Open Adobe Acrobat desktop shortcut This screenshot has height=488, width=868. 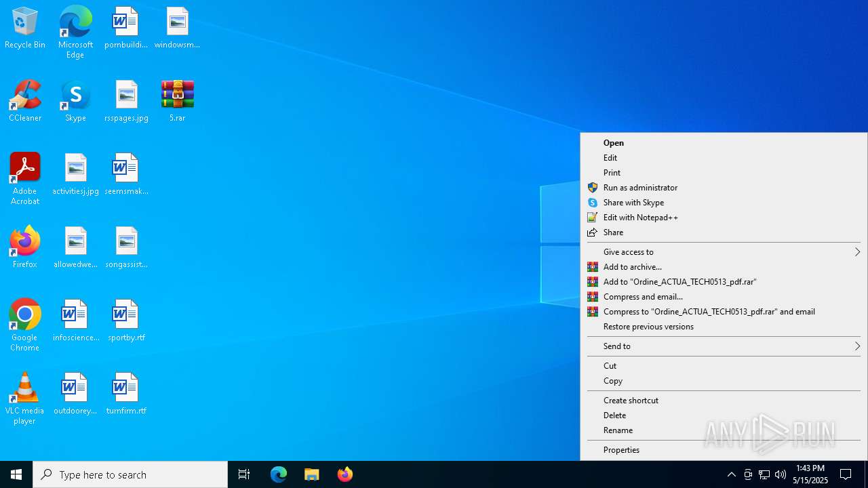(25, 179)
